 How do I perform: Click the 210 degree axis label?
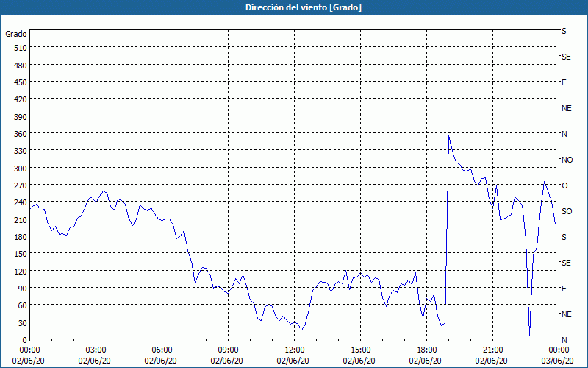tap(21, 220)
